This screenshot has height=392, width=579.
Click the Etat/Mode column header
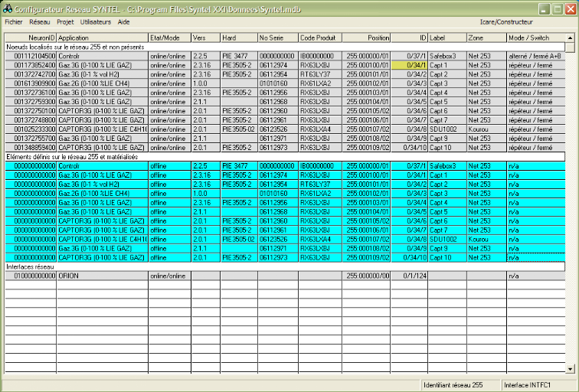point(168,37)
